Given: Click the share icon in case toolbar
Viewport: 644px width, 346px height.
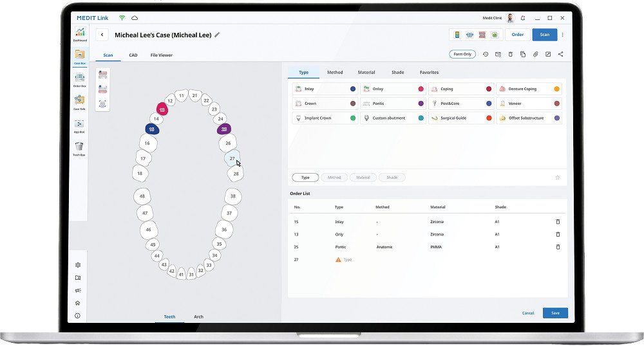Looking at the screenshot, I should [x=560, y=54].
